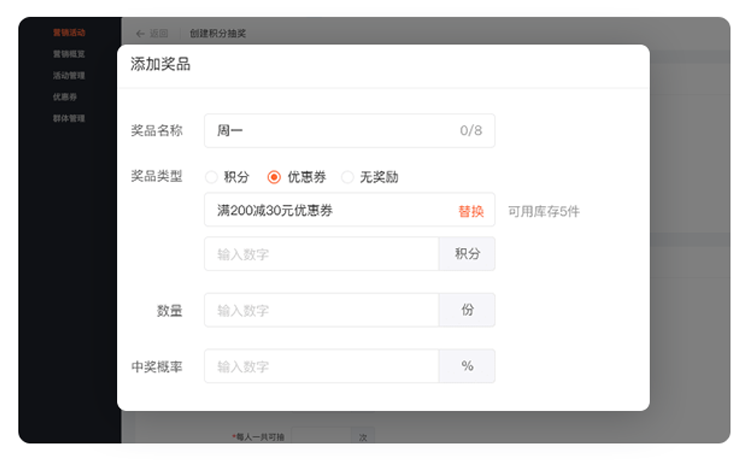Click the 创建积分抽奖 page title
750x464 pixels.
(217, 33)
